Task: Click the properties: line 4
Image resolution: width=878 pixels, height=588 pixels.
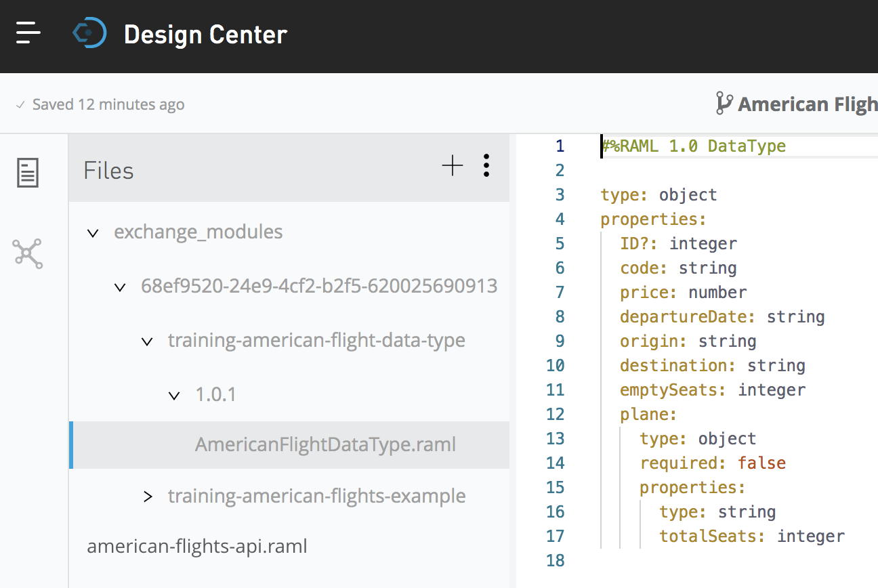Action: tap(654, 219)
